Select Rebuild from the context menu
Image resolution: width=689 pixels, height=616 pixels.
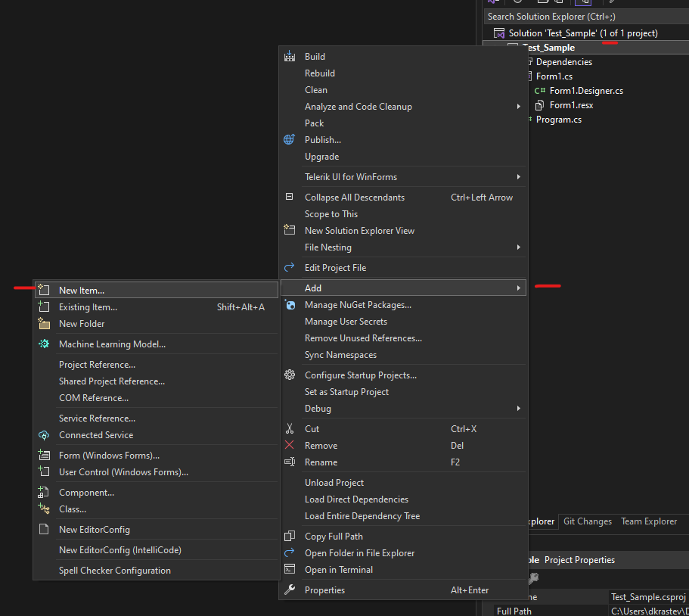pos(321,73)
